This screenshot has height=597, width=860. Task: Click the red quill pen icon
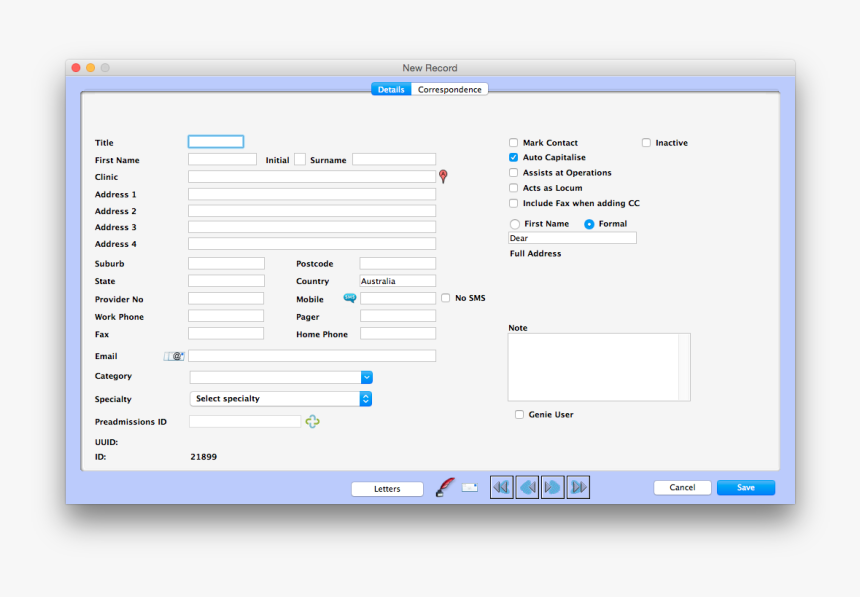(x=445, y=488)
